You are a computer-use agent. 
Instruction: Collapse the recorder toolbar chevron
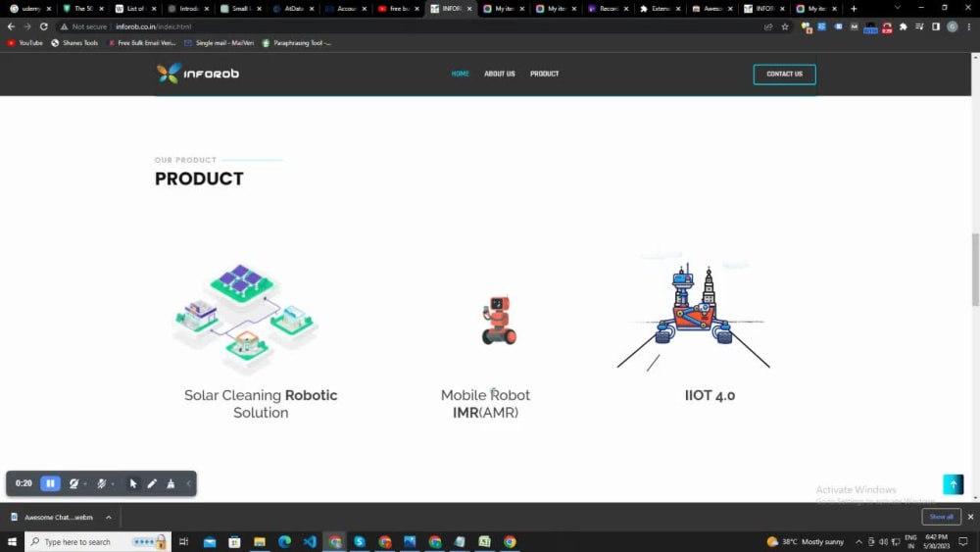coord(188,483)
